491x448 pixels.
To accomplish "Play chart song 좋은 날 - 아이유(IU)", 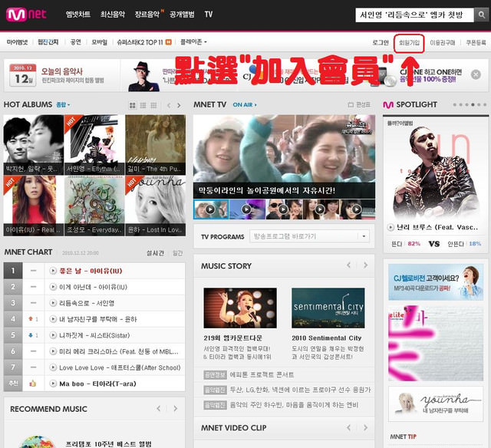I will click(x=53, y=271).
